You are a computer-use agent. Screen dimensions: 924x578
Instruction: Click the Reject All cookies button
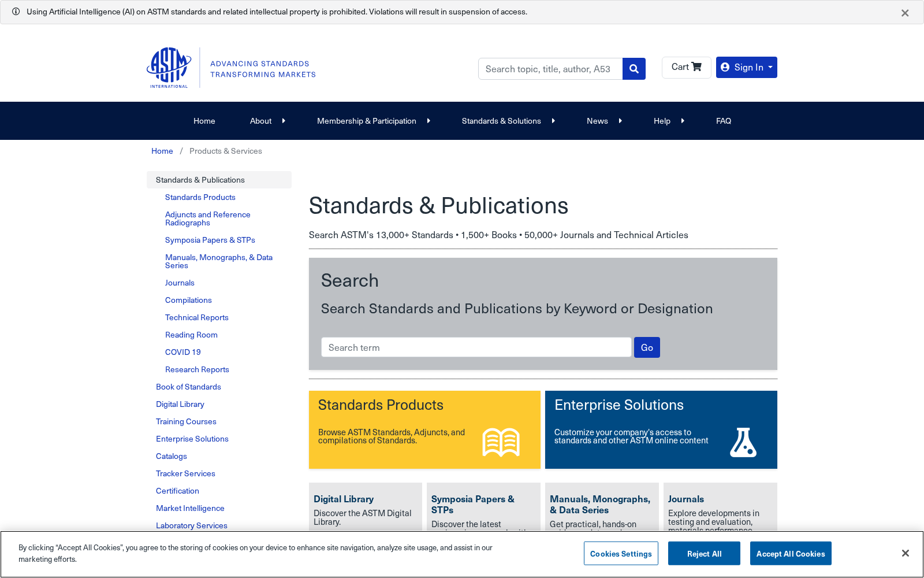(x=704, y=553)
